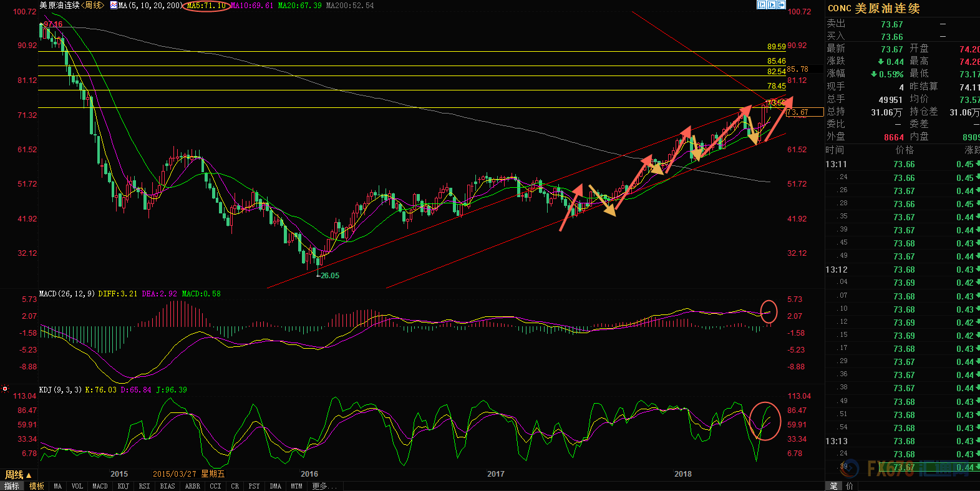
Task: Select the VOL indicator button
Action: point(77,486)
